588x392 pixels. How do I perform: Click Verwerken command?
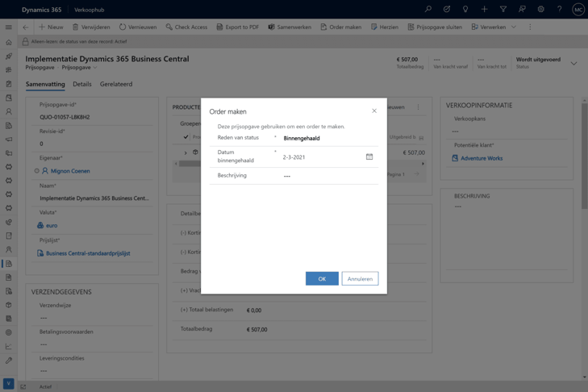tap(489, 27)
